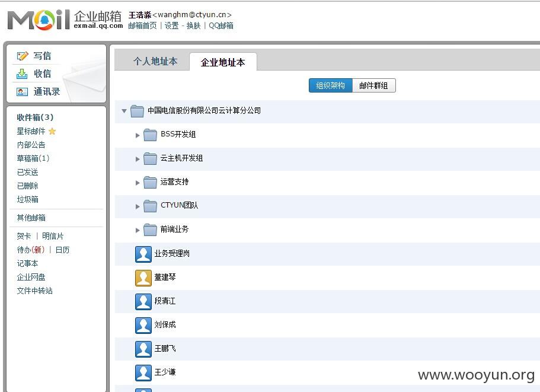Click the 贺卡 greeting card link
The width and height of the screenshot is (540, 392).
pyautogui.click(x=24, y=236)
